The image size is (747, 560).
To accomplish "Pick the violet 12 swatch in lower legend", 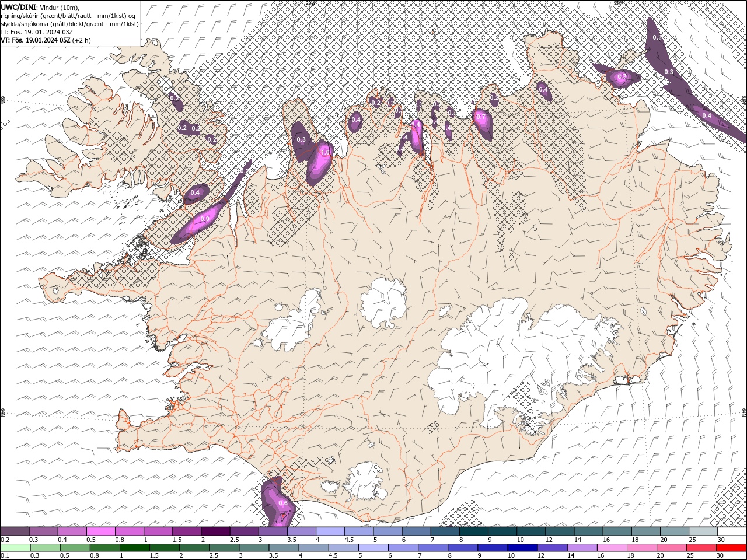I will [x=553, y=548].
